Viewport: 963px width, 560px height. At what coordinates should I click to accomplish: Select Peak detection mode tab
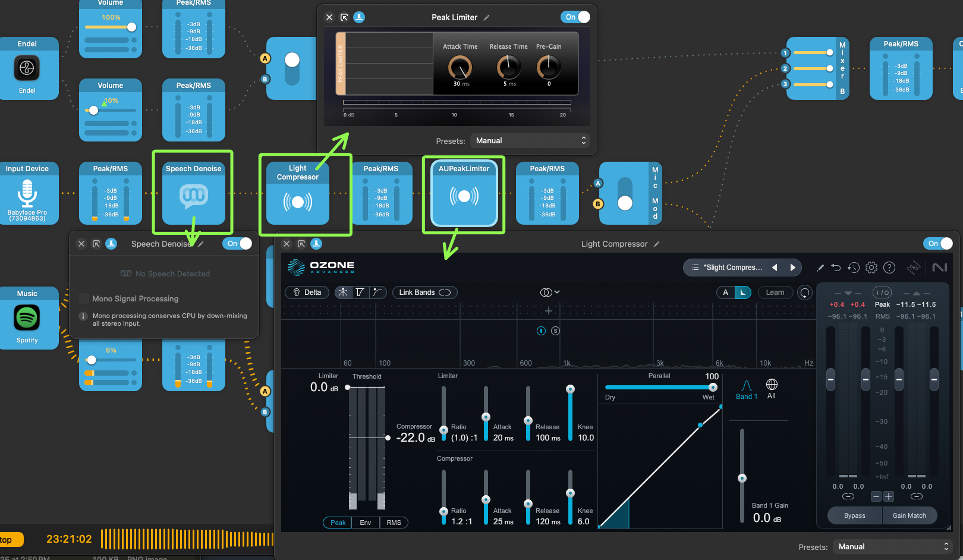coord(338,523)
